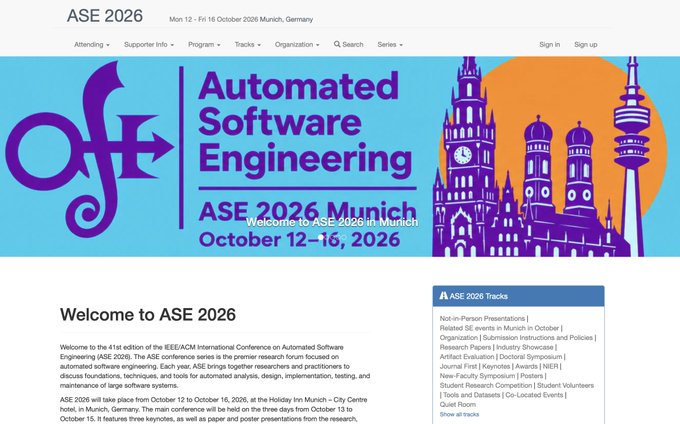Screen dimensions: 680x424
Task: Select the first carousel indicator dot
Action: coord(321,237)
